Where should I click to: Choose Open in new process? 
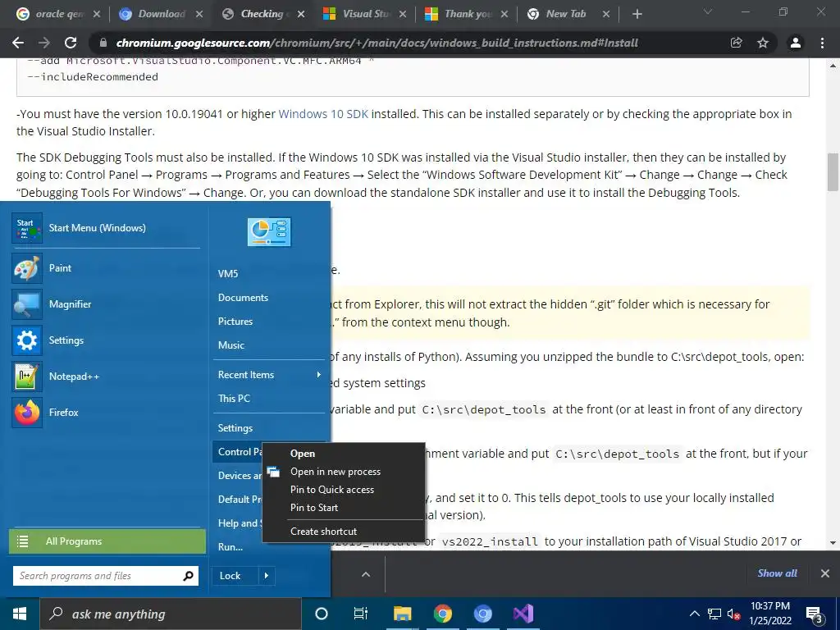click(336, 472)
